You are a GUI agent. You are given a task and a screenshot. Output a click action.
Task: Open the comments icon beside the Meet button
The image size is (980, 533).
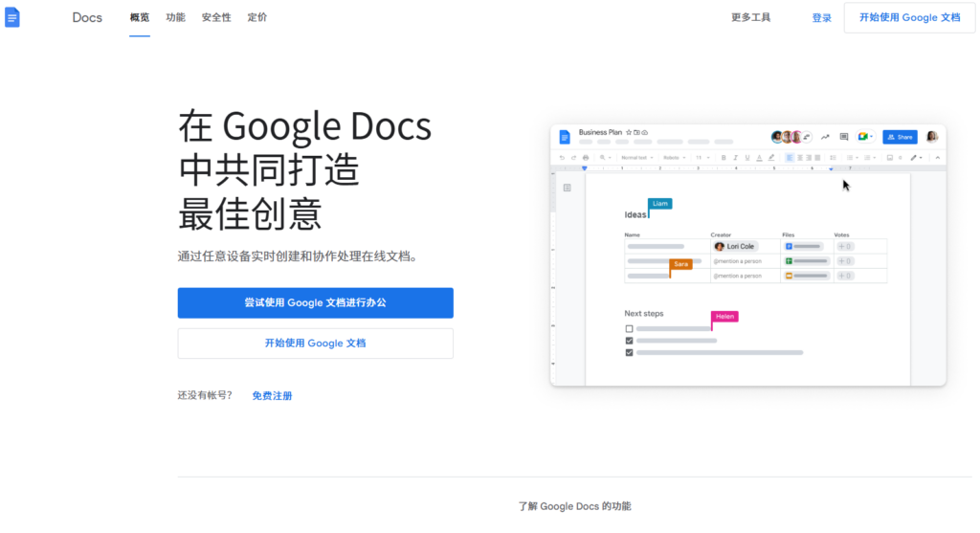point(843,137)
